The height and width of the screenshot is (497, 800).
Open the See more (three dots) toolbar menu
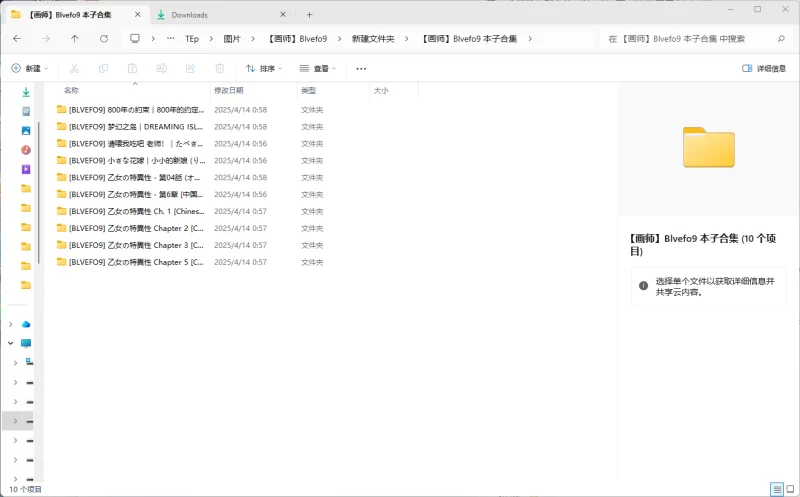pos(361,69)
